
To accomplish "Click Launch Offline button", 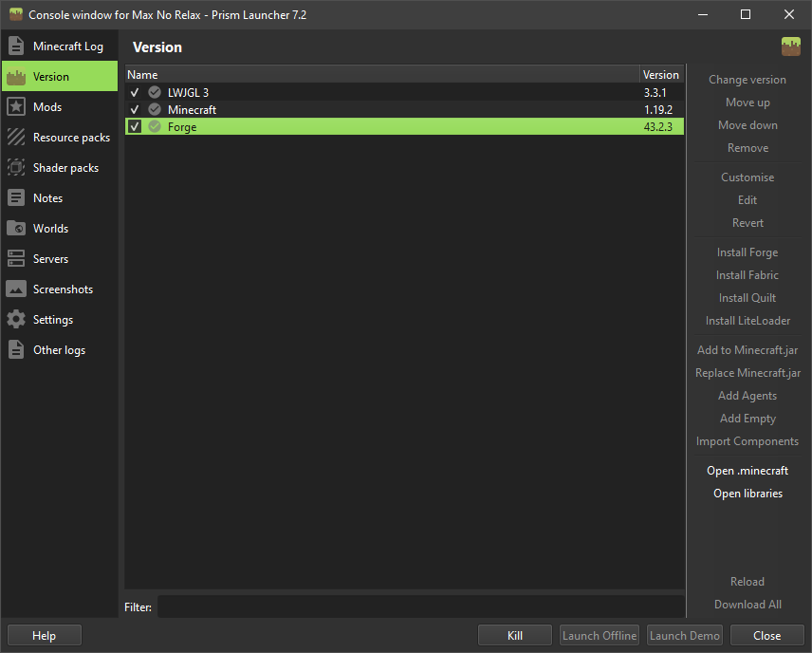I will [600, 635].
